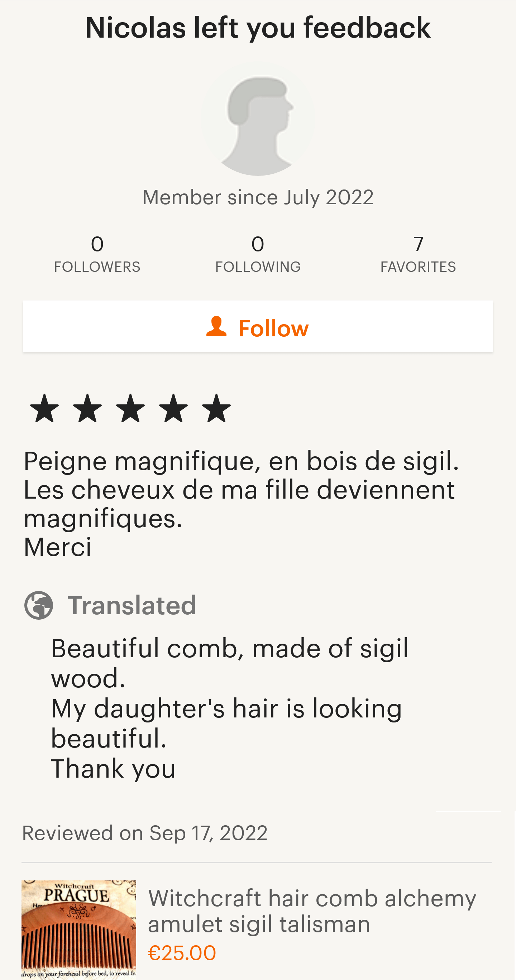516x980 pixels.
Task: Click the person icon on Follow button
Action: point(216,326)
